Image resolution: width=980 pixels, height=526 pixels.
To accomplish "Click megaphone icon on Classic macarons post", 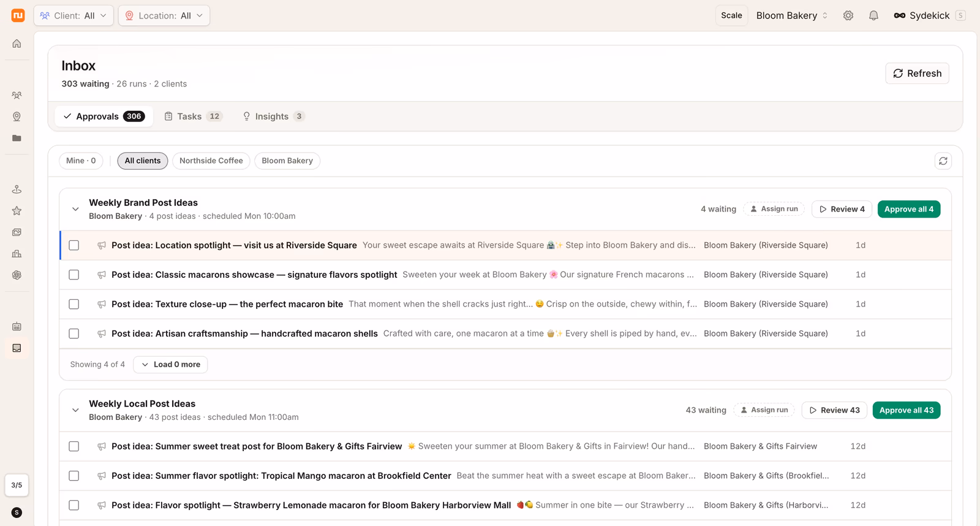I will click(102, 275).
